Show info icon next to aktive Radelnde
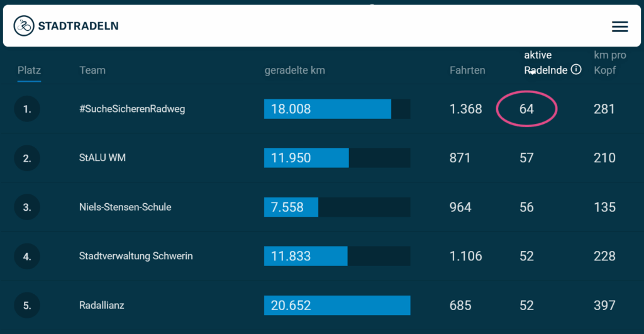The width and height of the screenshot is (644, 334). pos(576,69)
